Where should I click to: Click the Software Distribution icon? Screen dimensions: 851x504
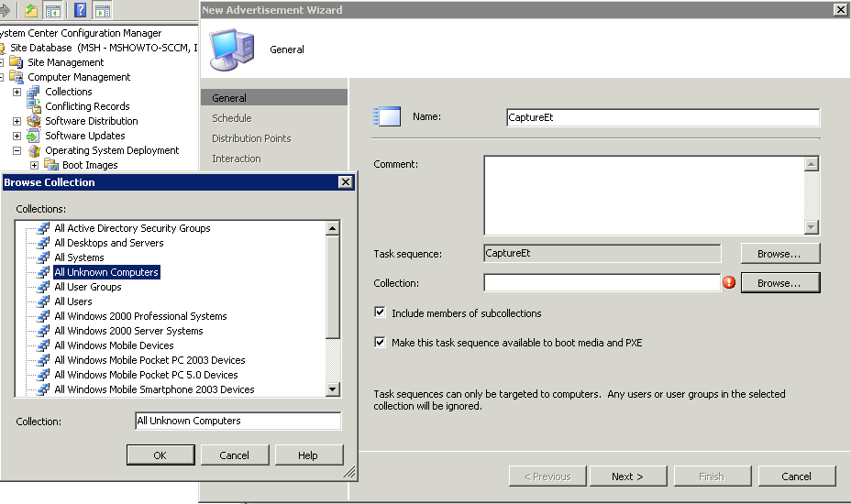(x=33, y=120)
